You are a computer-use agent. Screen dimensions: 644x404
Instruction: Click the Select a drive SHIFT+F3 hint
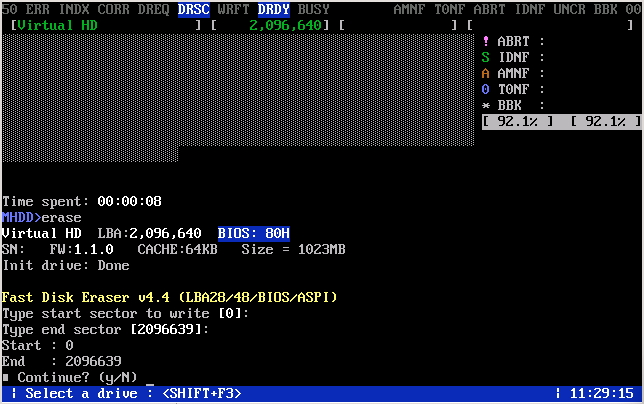pyautogui.click(x=133, y=393)
